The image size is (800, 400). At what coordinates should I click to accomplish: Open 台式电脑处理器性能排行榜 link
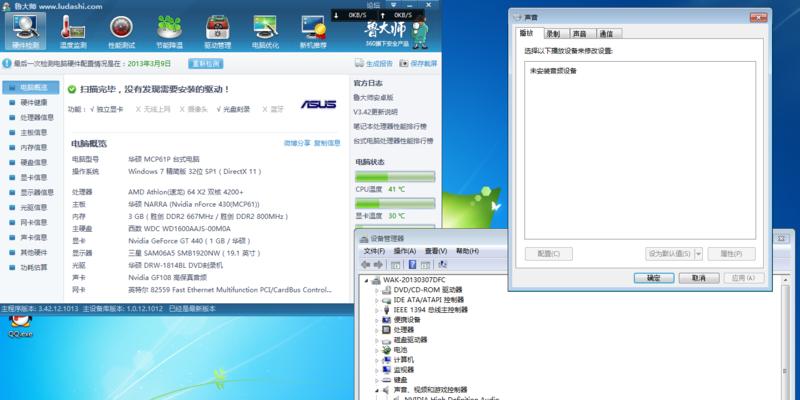pos(393,141)
